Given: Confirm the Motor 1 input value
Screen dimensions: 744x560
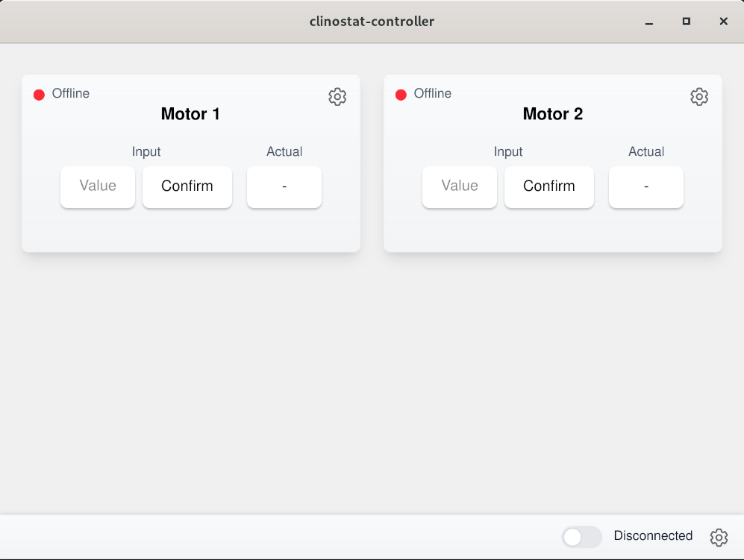Looking at the screenshot, I should (x=187, y=186).
